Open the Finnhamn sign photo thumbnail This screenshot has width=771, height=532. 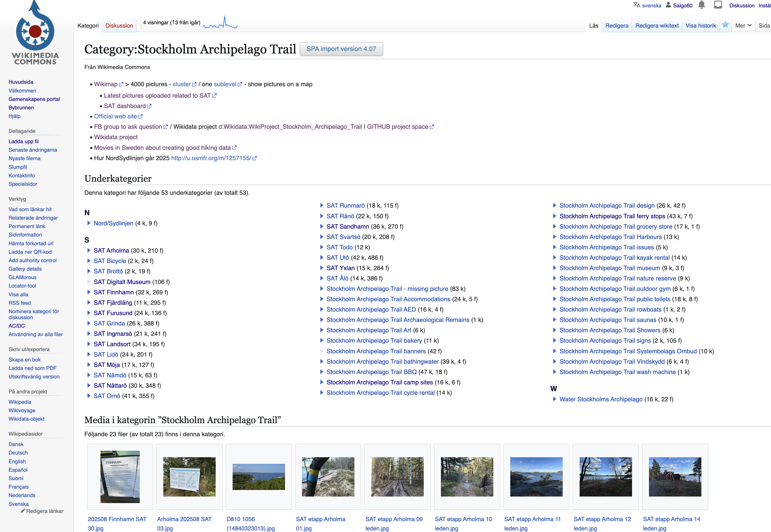[120, 477]
